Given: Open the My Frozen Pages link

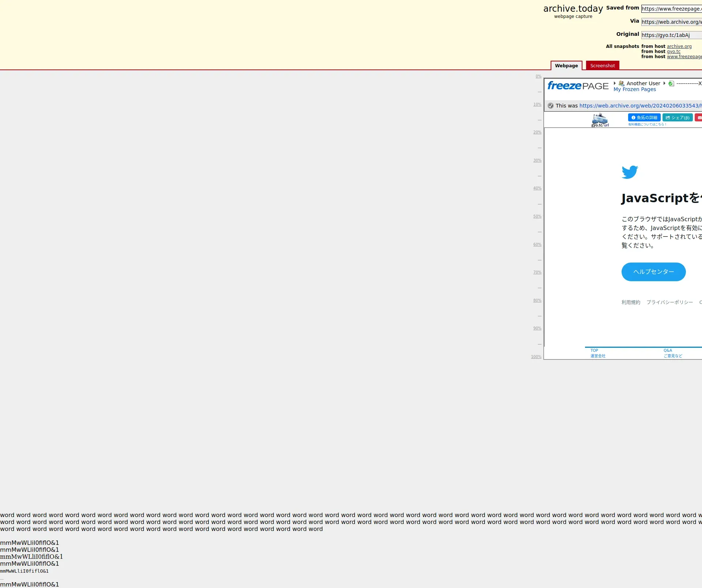Looking at the screenshot, I should [x=634, y=90].
